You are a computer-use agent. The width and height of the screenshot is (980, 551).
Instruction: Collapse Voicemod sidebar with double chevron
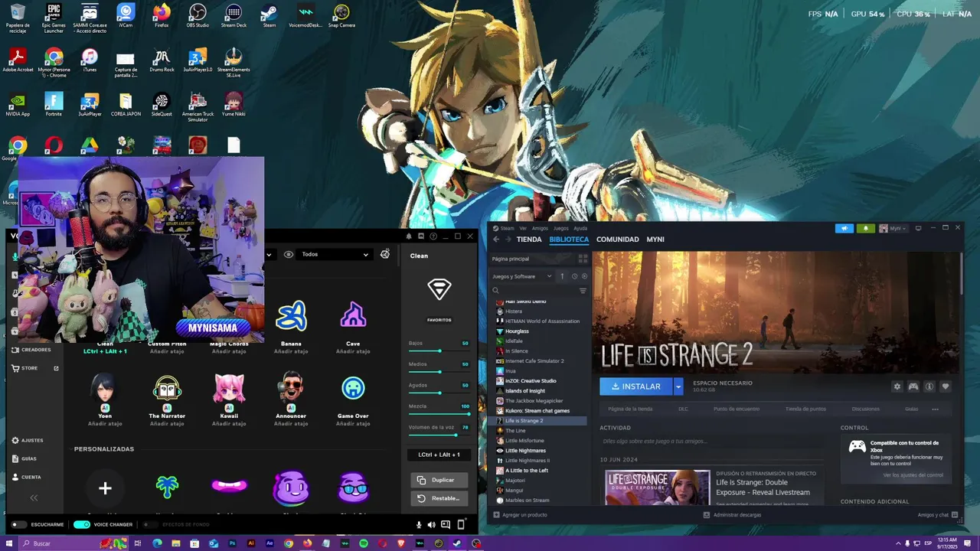click(x=34, y=498)
